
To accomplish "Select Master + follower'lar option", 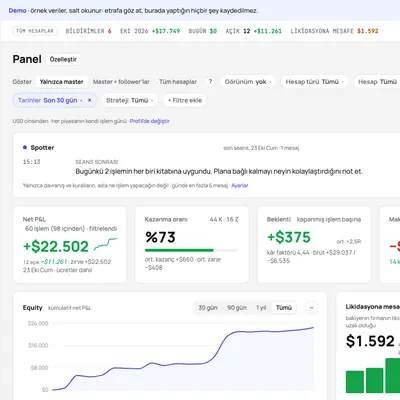I will pyautogui.click(x=121, y=82).
